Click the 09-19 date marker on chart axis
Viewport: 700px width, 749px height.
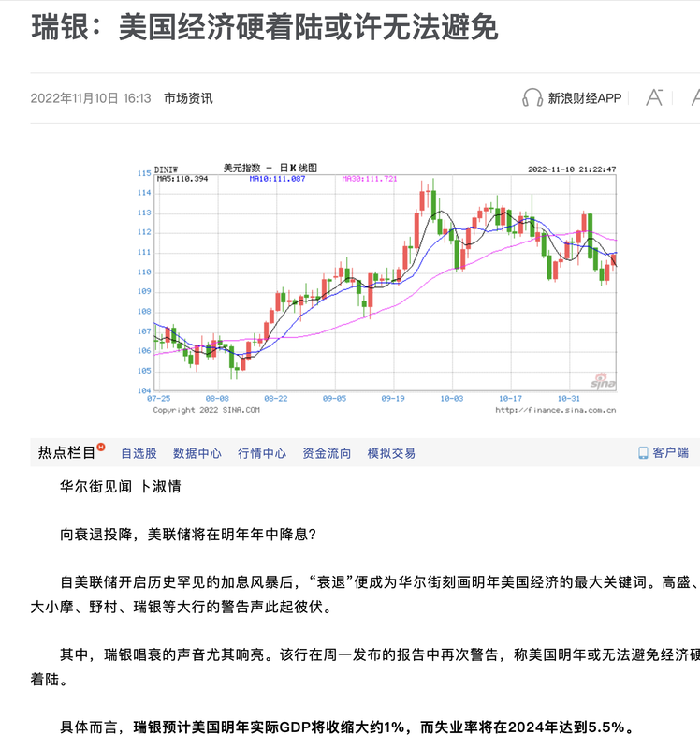point(393,399)
